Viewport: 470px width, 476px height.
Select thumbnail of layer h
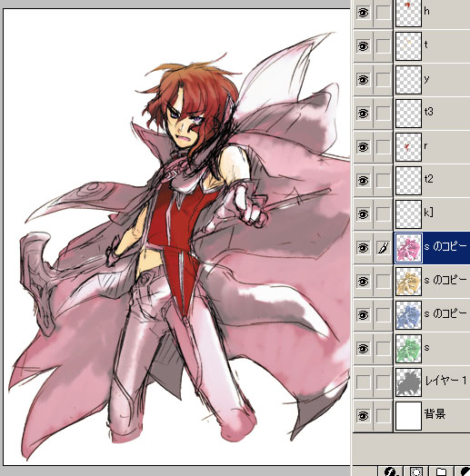pos(408,13)
